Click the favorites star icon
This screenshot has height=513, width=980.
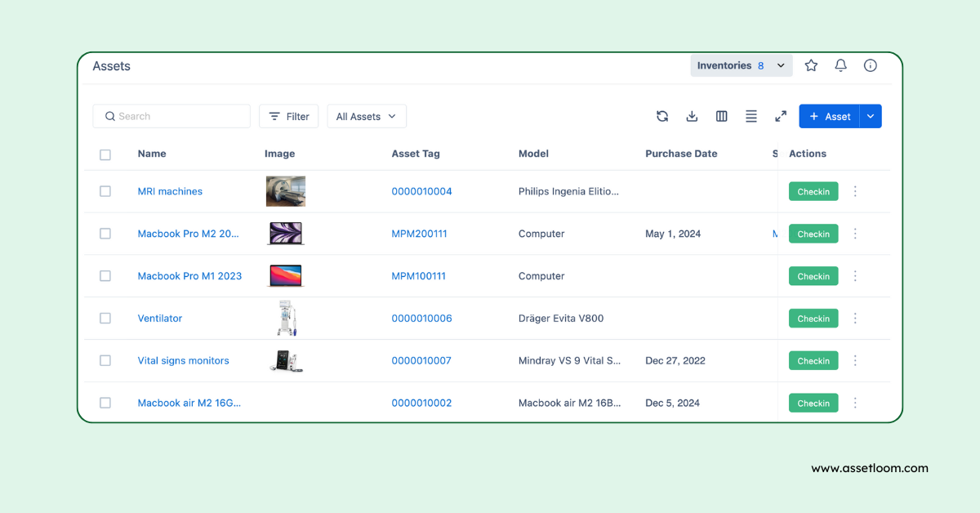(811, 65)
